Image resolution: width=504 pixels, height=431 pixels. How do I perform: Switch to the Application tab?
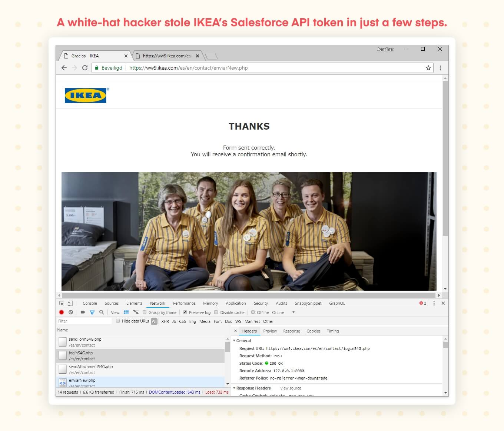(x=236, y=303)
